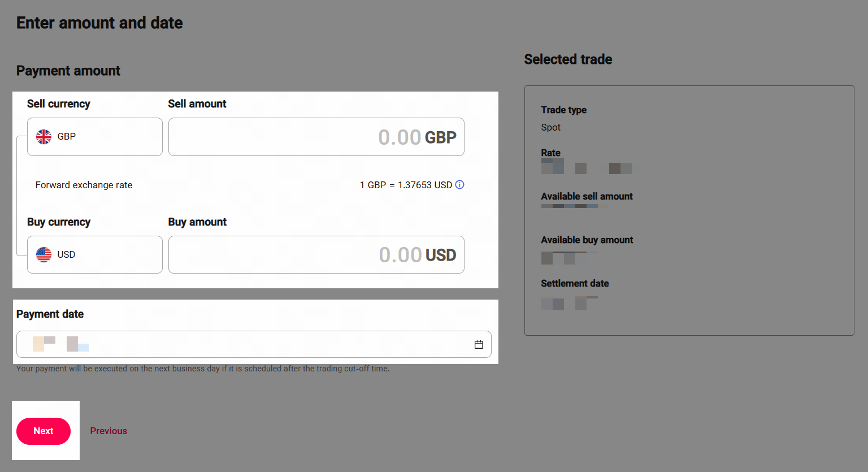
Task: Click the 1 GBP = 1.37653 USD rate
Action: (406, 185)
